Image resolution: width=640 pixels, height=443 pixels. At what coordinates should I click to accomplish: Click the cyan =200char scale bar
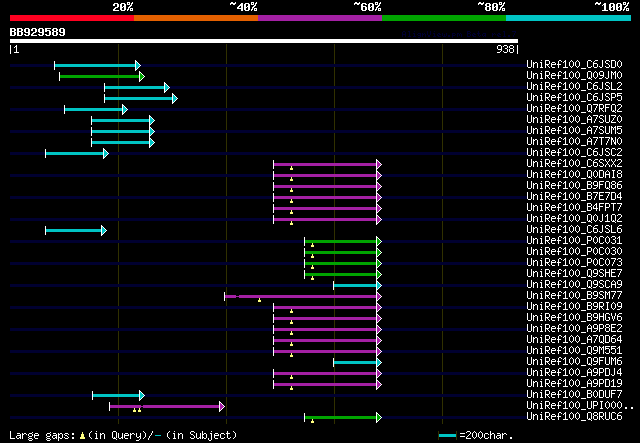pyautogui.click(x=447, y=436)
